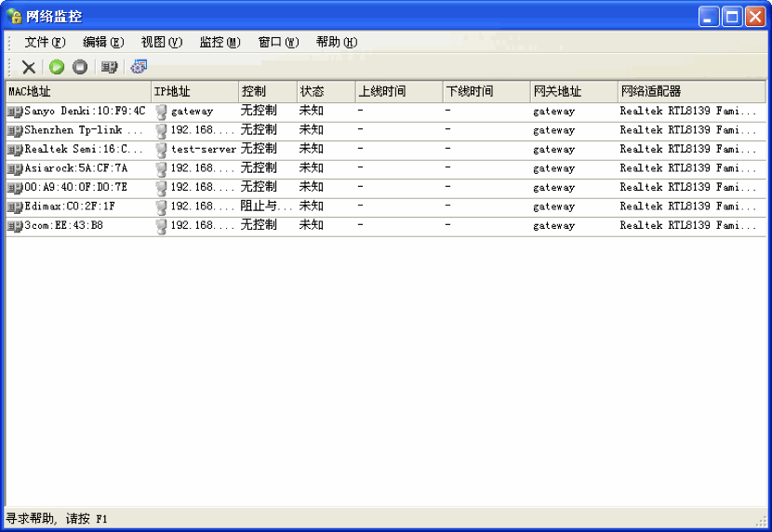Click the delete X toolbar icon
772x532 pixels.
pyautogui.click(x=29, y=67)
